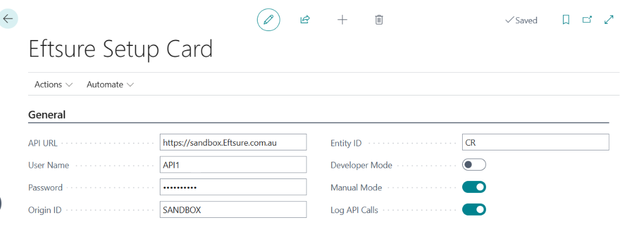
Task: Click the Developer Mode label
Action: click(361, 165)
